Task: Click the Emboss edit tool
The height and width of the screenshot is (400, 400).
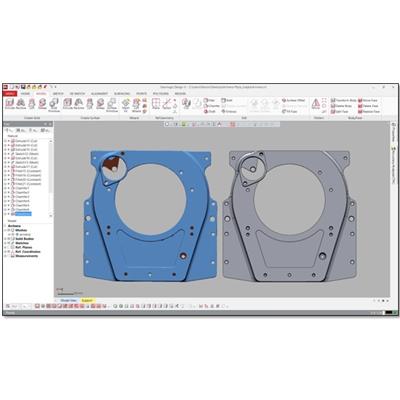Action: [229, 112]
